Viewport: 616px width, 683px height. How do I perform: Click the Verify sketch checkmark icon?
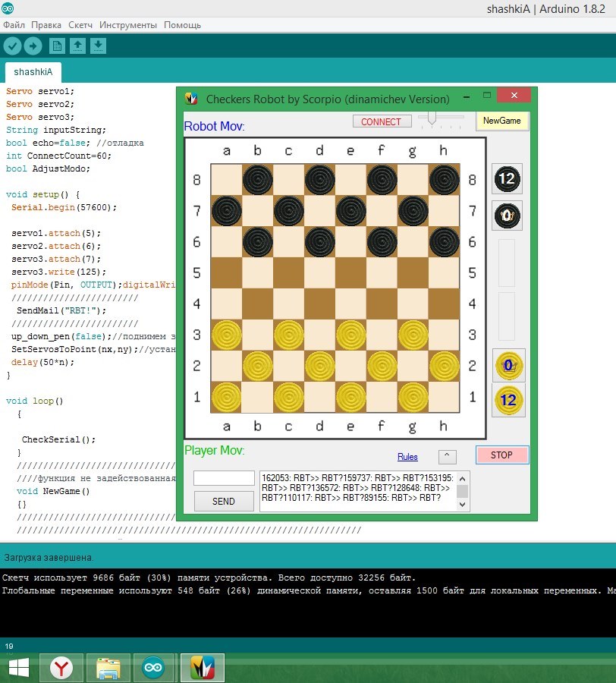click(12, 46)
